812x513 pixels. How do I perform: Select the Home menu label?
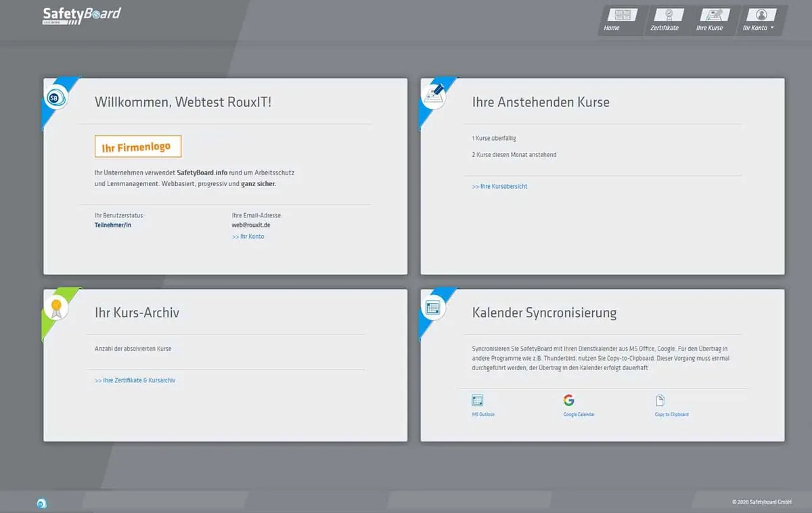click(612, 28)
